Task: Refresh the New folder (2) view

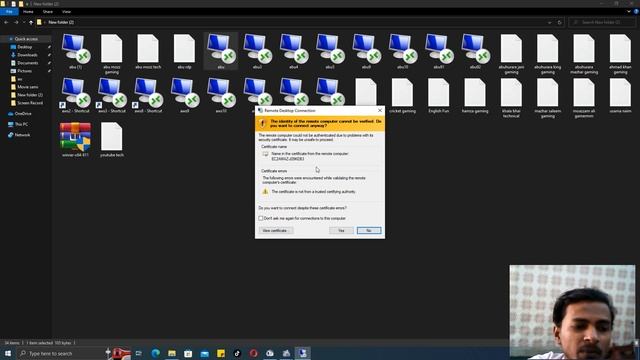Action: coord(560,22)
